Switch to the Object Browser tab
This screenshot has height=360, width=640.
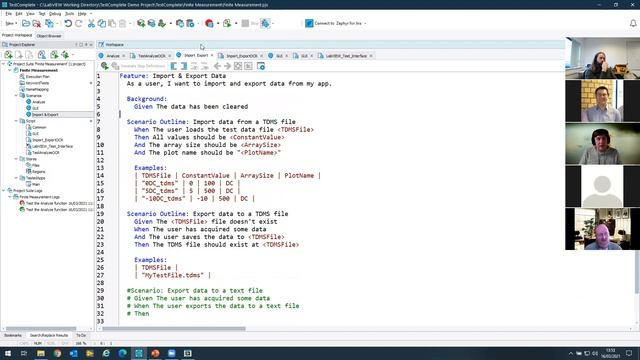pyautogui.click(x=49, y=36)
